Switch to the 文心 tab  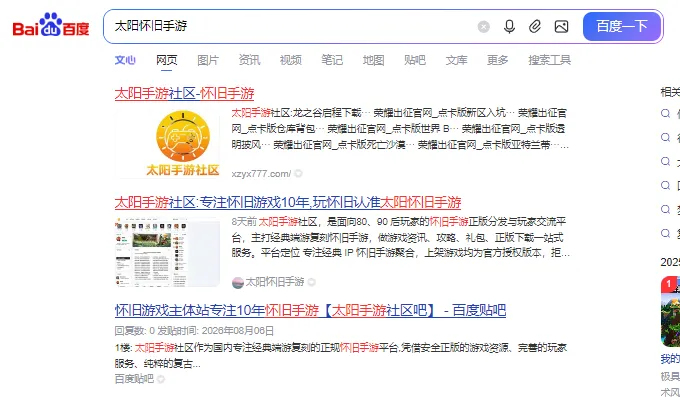tap(125, 60)
